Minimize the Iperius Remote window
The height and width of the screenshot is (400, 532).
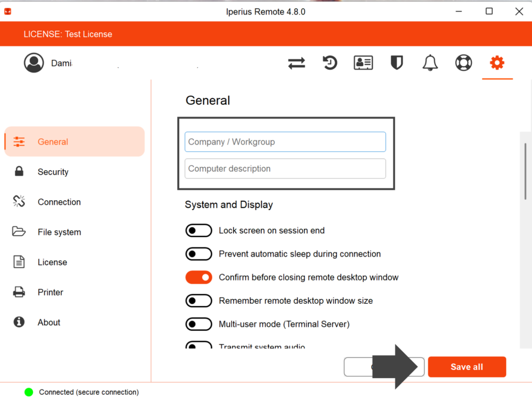pyautogui.click(x=459, y=11)
